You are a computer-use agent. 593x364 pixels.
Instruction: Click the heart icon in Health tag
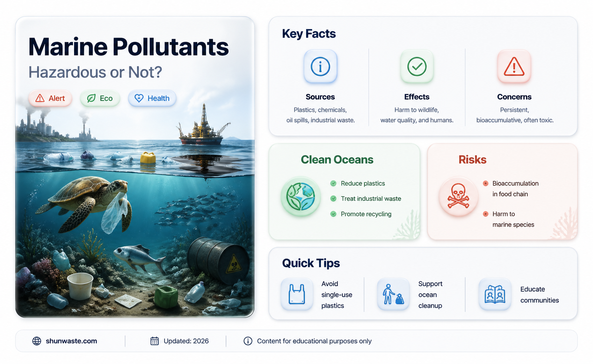(139, 98)
